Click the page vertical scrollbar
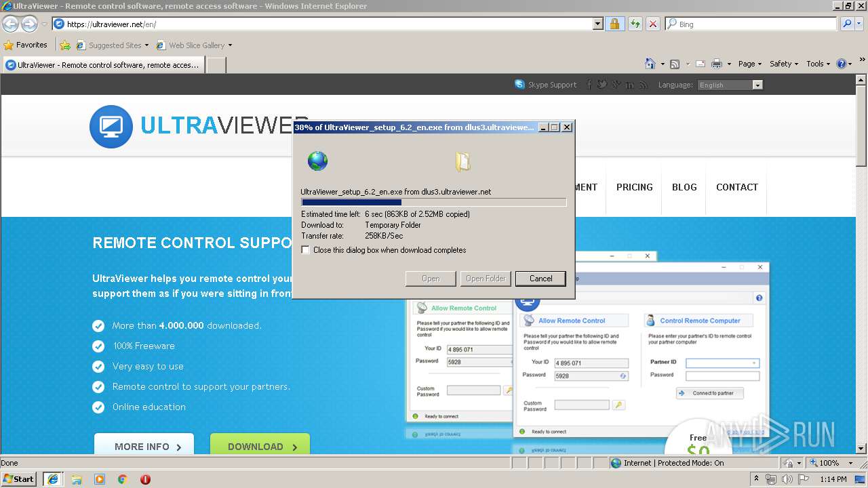 tap(862, 264)
